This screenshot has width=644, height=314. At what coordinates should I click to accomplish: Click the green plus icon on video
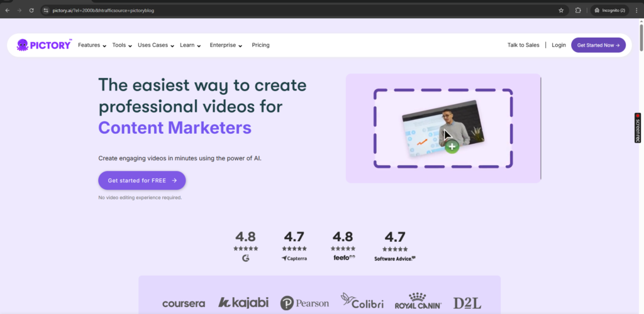click(452, 146)
